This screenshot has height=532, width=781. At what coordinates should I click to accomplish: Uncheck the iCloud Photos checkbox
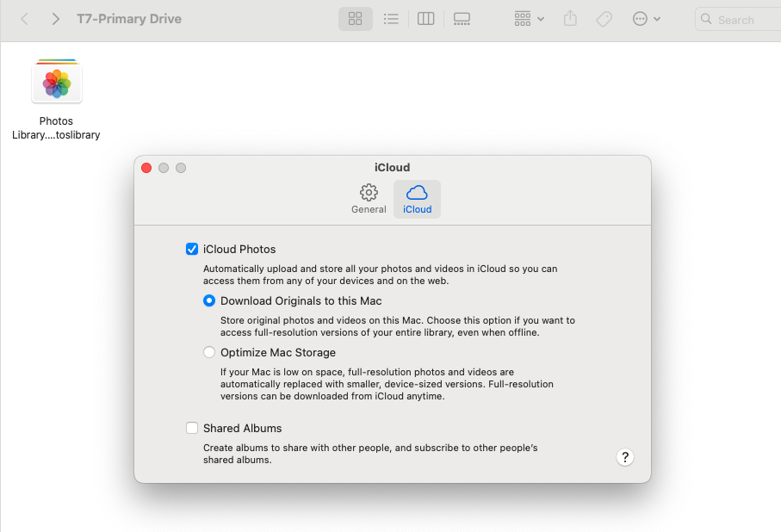click(192, 249)
